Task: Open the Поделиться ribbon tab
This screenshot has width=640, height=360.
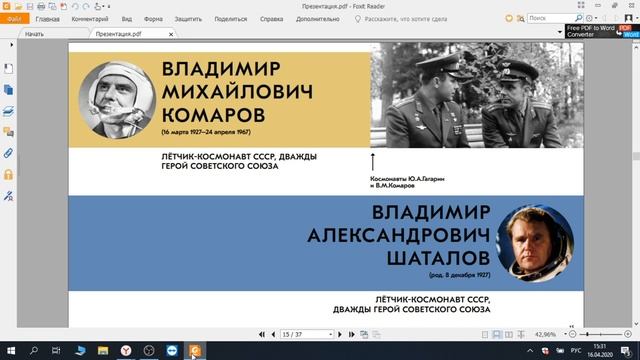Action: 231,19
